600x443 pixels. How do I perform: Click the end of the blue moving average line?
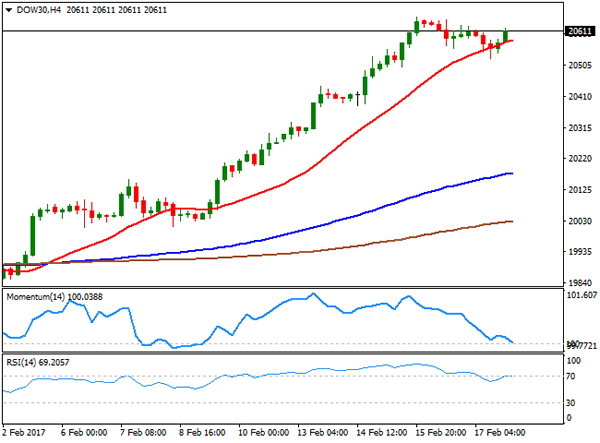(511, 174)
